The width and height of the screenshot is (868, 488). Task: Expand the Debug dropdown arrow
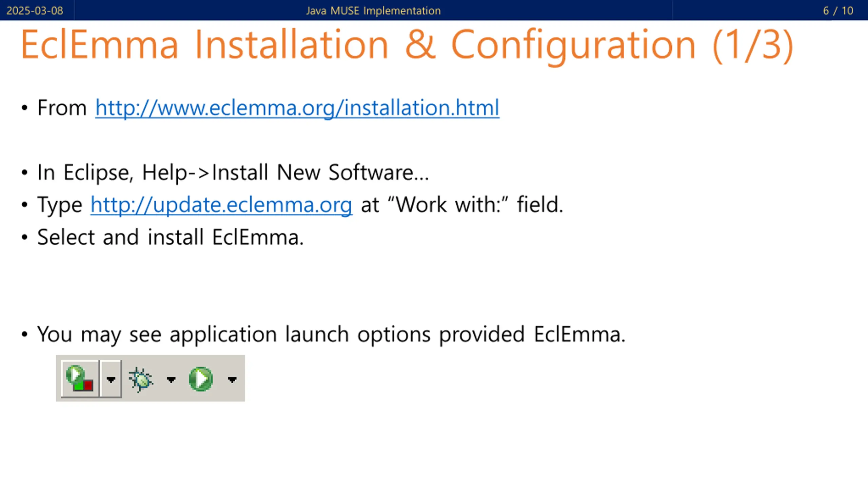[171, 380]
